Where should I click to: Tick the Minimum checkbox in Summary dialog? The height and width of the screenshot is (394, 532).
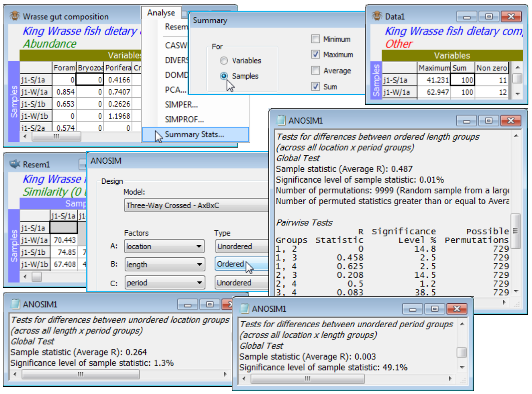pos(315,39)
